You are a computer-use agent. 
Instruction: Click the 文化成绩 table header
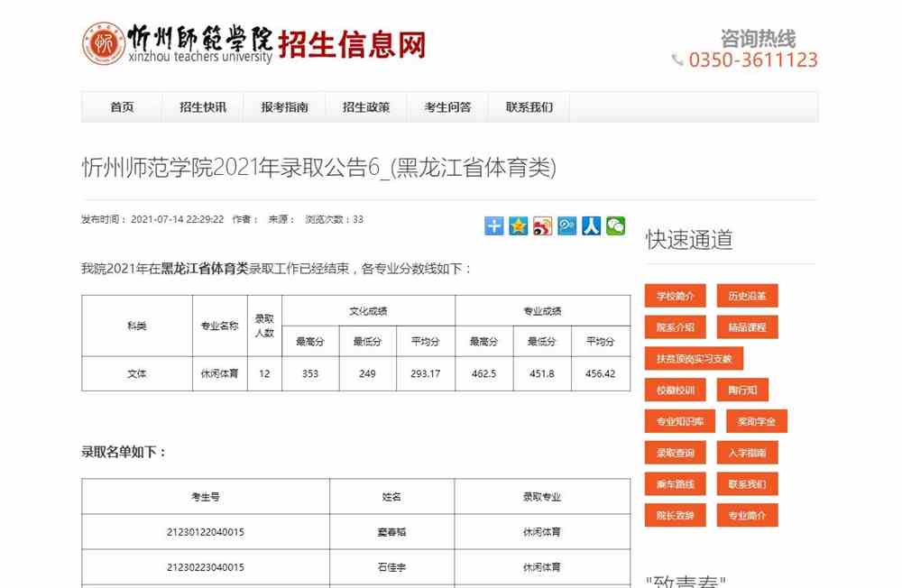368,311
